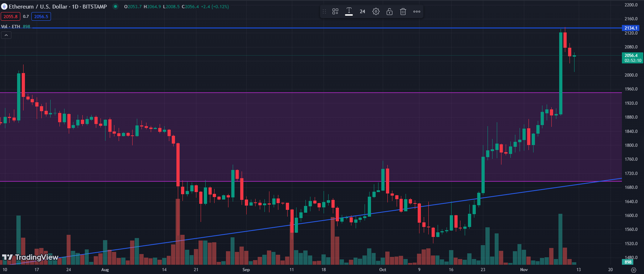The width and height of the screenshot is (644, 274).
Task: Click the 1960.0 price axis label
Action: (x=631, y=89)
